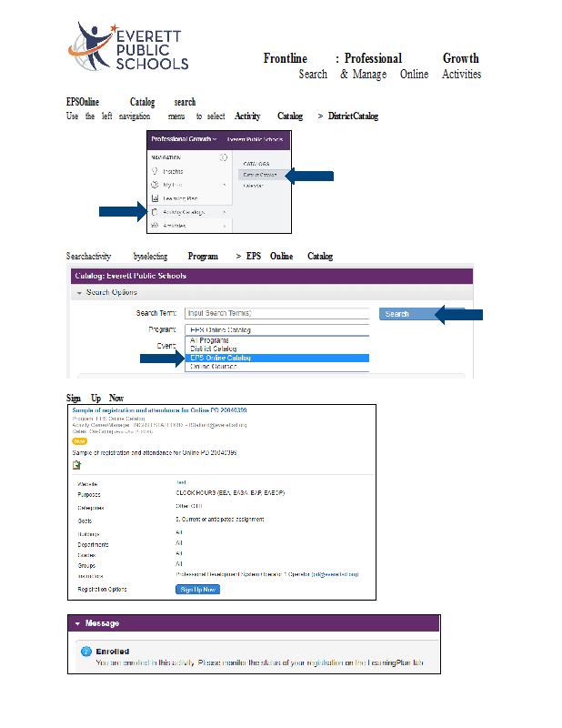The height and width of the screenshot is (728, 562).
Task: Click the Message panel title
Action: coord(102,623)
